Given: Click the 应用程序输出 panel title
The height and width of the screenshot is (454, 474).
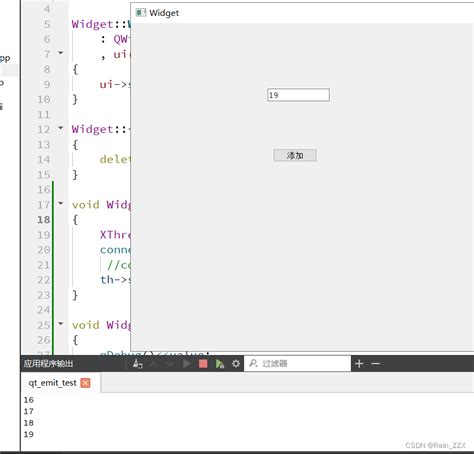Looking at the screenshot, I should pos(48,364).
